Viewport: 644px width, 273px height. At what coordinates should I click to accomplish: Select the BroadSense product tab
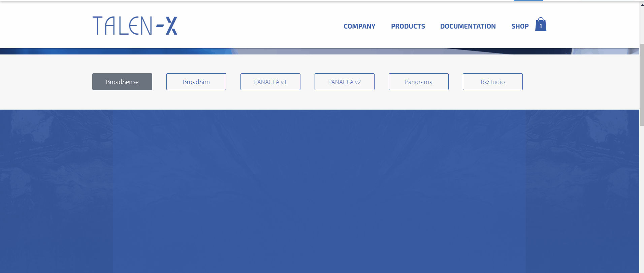pyautogui.click(x=122, y=82)
